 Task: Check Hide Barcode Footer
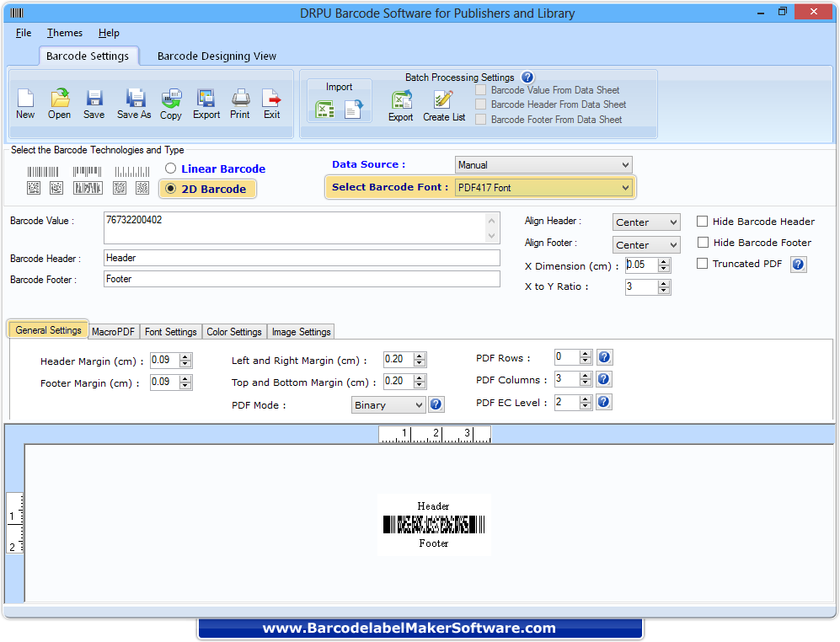[x=703, y=242]
